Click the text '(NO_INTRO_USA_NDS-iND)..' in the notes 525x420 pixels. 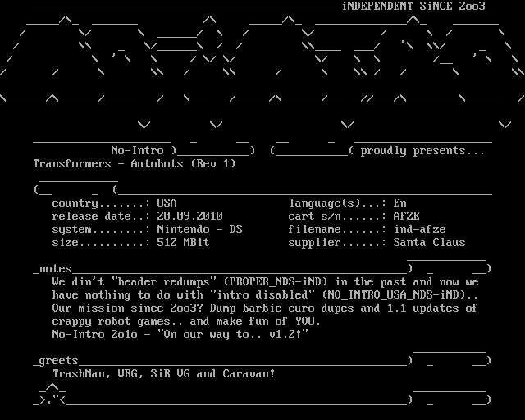point(399,295)
